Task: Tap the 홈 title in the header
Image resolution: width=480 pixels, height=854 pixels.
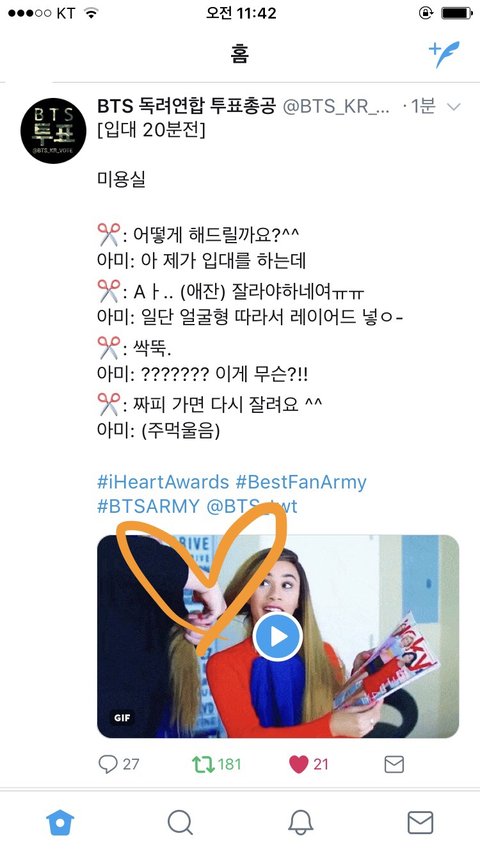Action: click(x=240, y=55)
